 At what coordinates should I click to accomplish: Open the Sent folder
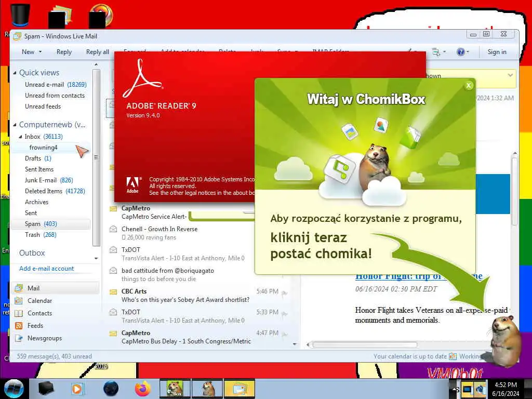pos(31,212)
